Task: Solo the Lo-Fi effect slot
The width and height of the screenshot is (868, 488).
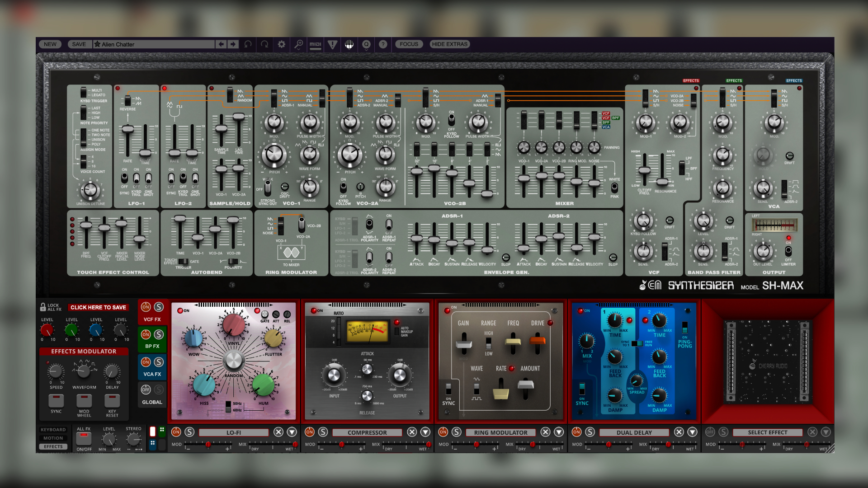Action: click(x=189, y=432)
